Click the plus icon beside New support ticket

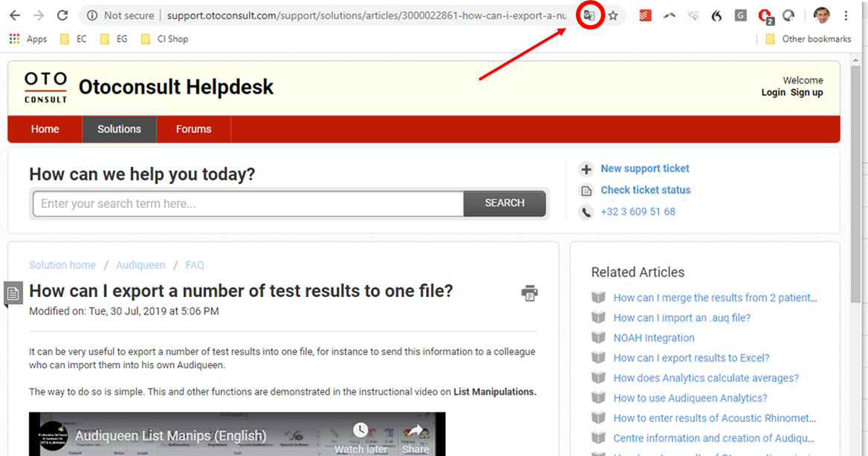[x=586, y=169]
